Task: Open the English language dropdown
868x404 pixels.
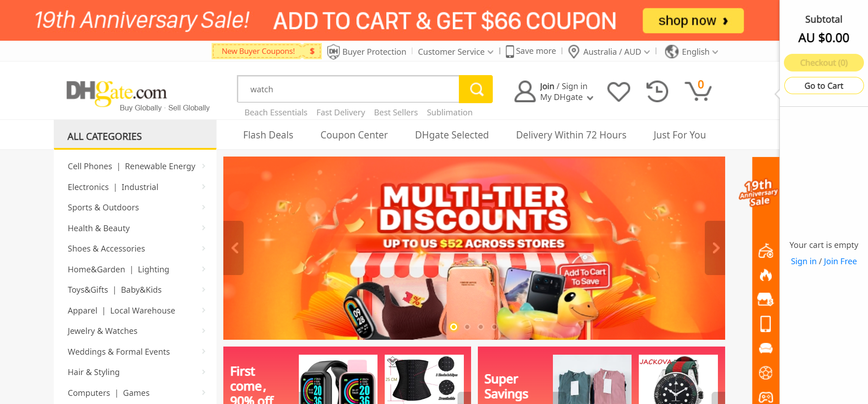Action: click(691, 52)
